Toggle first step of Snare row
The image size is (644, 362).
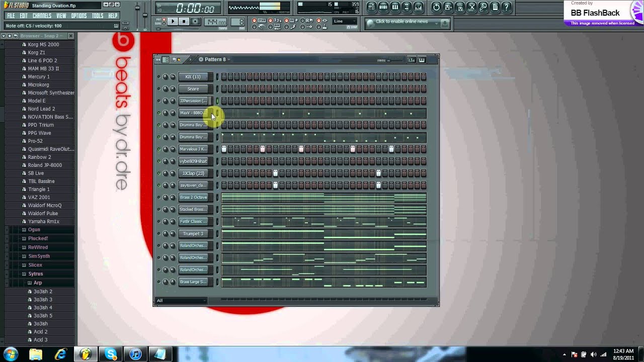click(x=224, y=89)
